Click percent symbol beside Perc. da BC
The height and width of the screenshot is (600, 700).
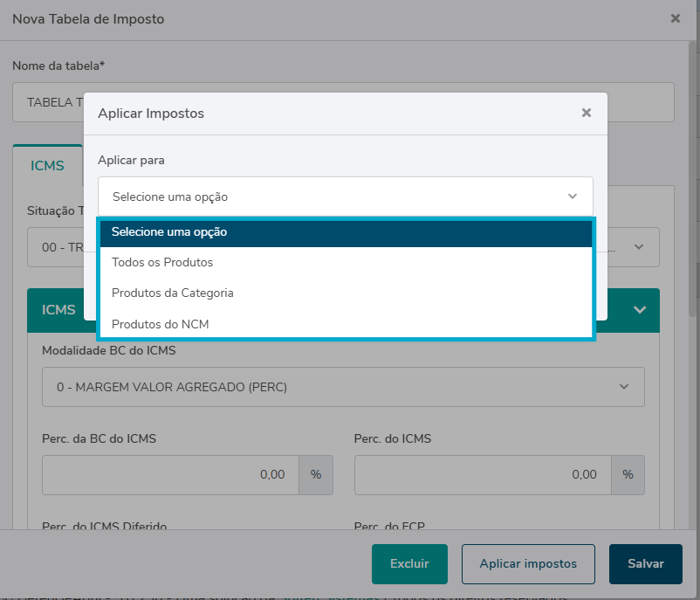pos(315,474)
